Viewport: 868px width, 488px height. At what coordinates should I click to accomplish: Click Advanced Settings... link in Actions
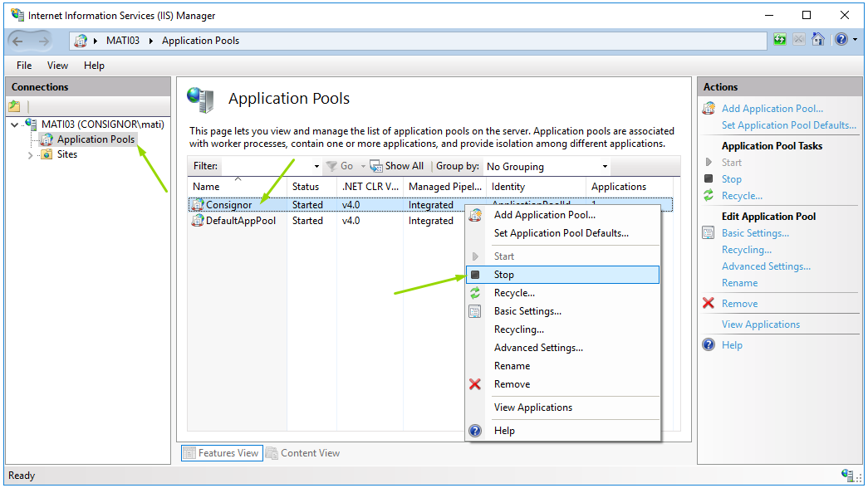click(x=766, y=266)
